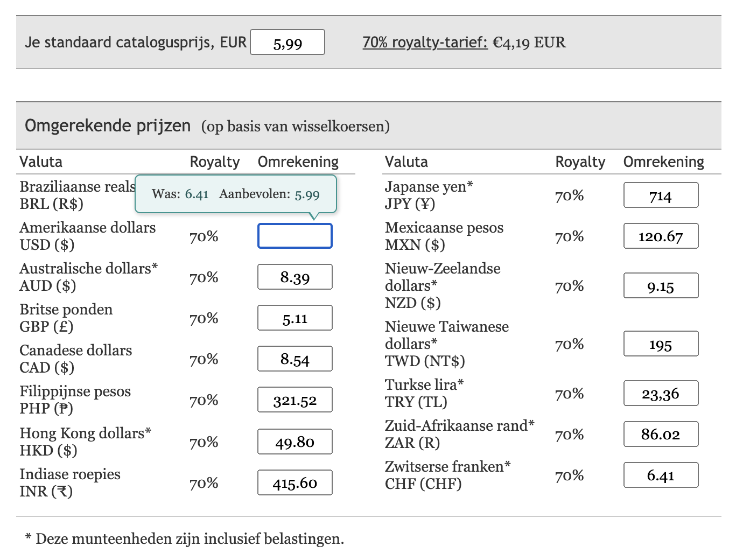Click the Japanse yen 714 field
Viewport: 729px width, 560px height.
point(661,195)
